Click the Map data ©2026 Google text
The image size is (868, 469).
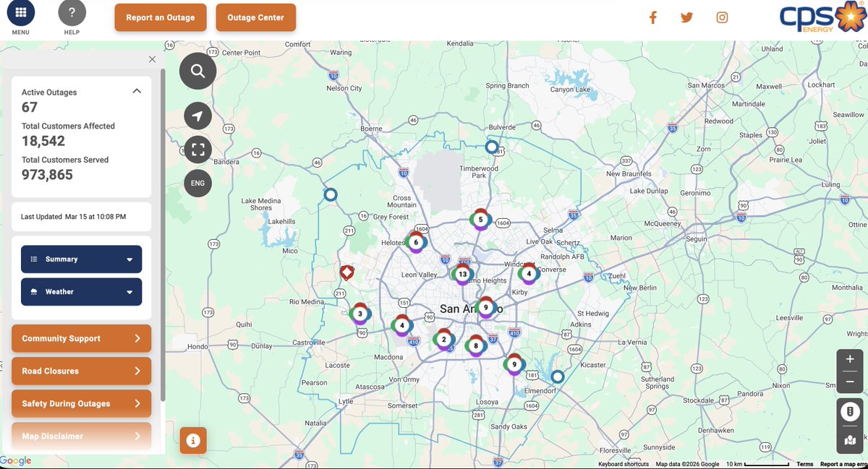point(687,464)
